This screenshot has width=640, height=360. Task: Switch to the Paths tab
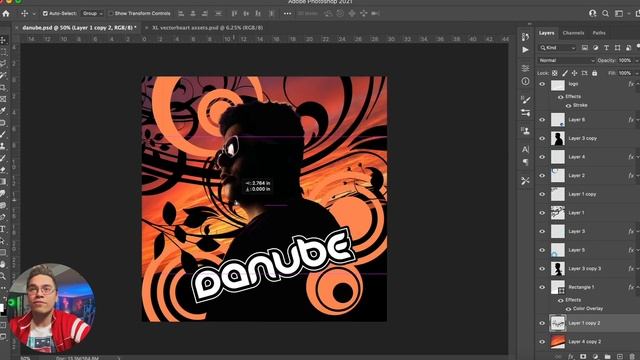click(x=599, y=33)
